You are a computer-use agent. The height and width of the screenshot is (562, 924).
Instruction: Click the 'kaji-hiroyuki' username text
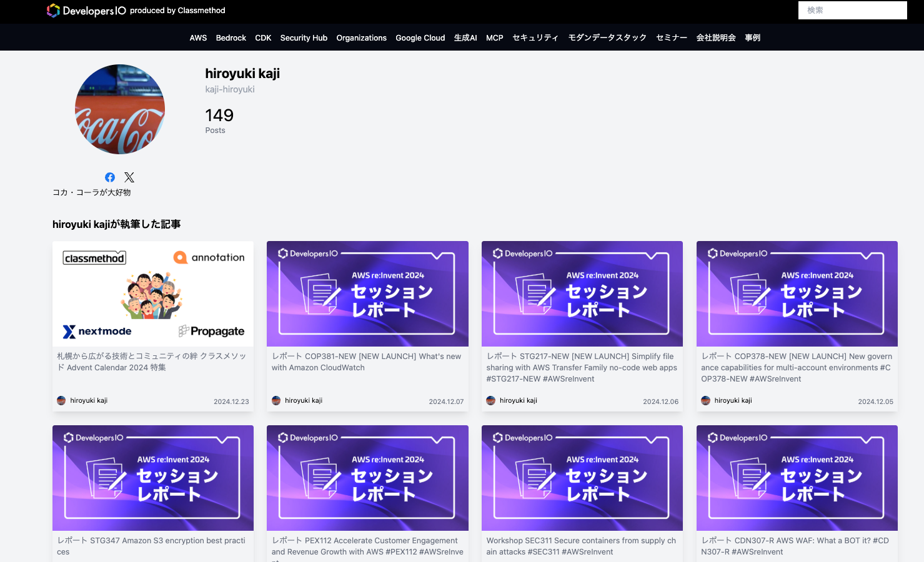click(x=230, y=89)
